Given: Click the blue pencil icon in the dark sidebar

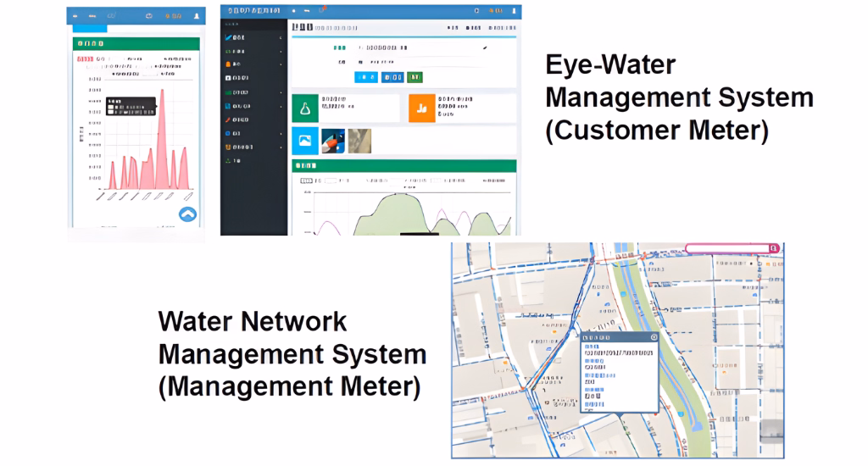Looking at the screenshot, I should tap(228, 37).
